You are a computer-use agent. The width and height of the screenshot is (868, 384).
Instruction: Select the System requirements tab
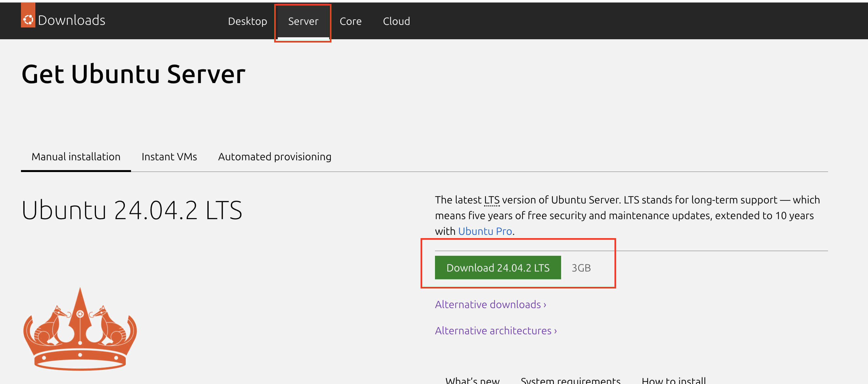tap(570, 380)
